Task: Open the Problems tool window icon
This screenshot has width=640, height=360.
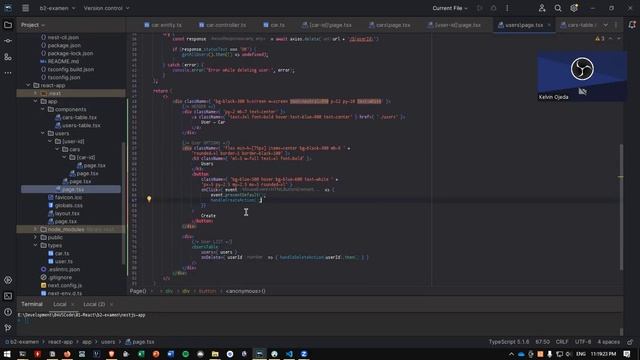Action: point(8,312)
